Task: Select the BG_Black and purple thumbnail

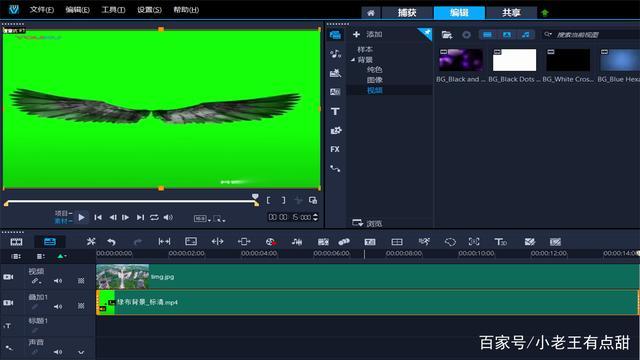Action: [460, 60]
